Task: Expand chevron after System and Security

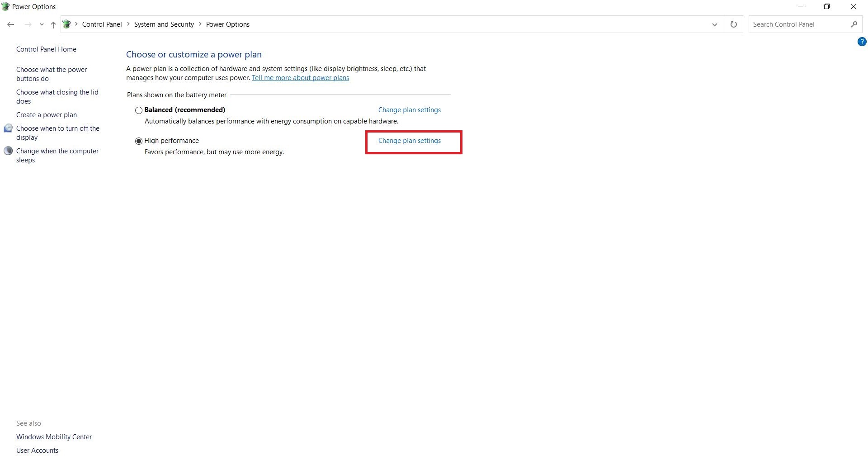Action: 200,24
